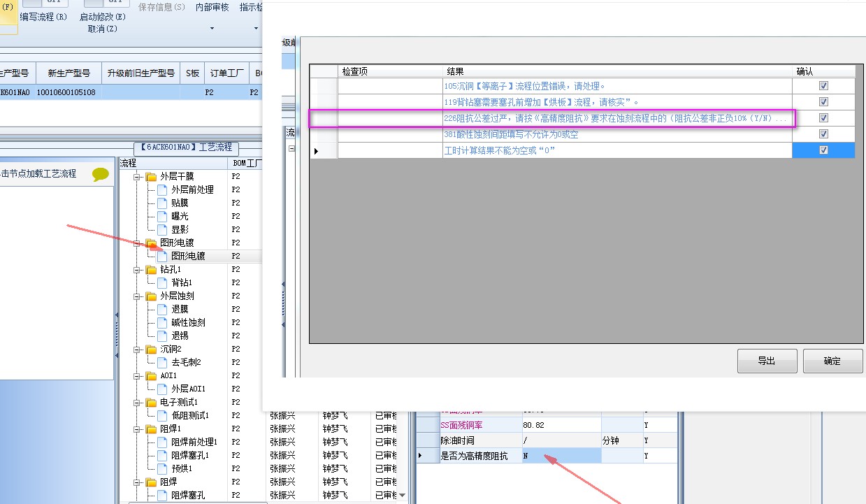Collapse the 阻焊 tree node
Viewport: 866px width, 504px height.
[x=138, y=482]
